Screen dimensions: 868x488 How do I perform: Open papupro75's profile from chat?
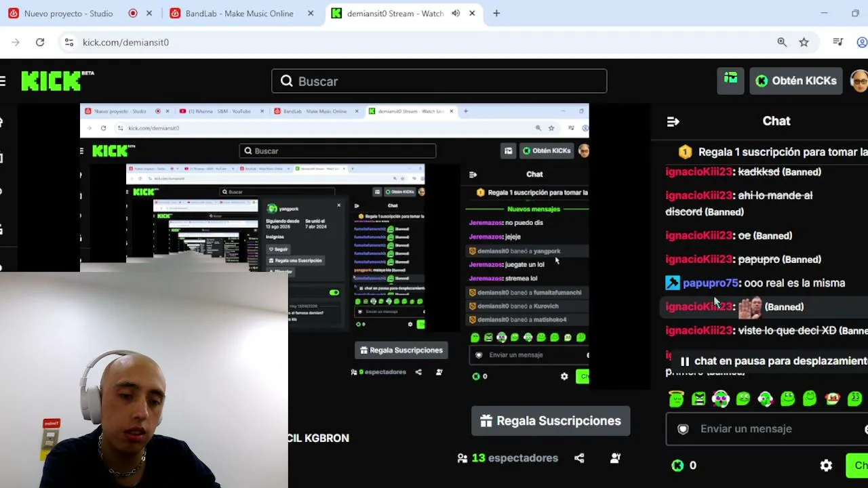[x=711, y=283]
